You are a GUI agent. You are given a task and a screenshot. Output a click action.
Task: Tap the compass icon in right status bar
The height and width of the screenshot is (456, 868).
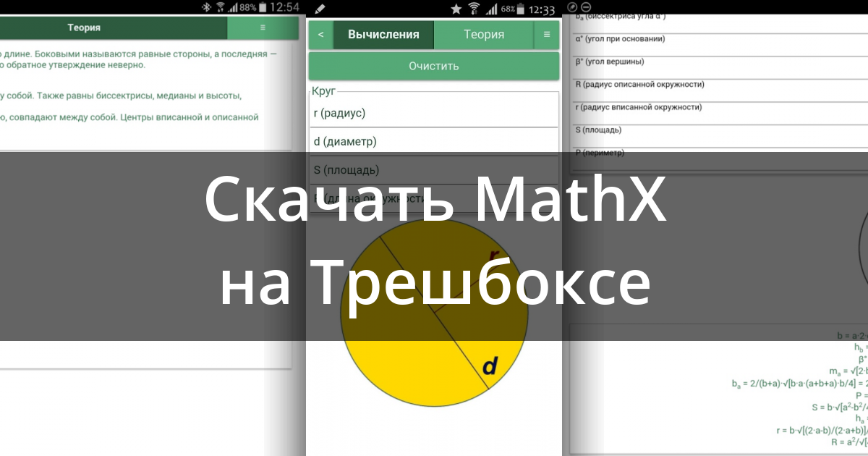click(x=572, y=6)
